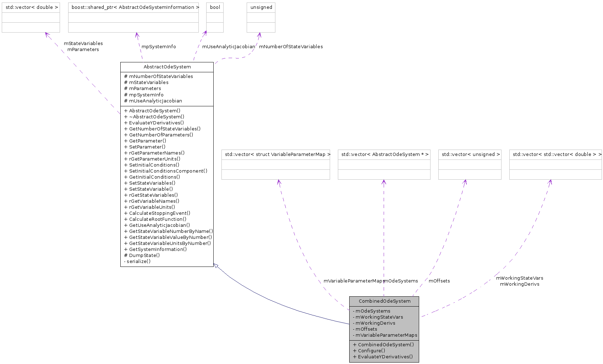Image resolution: width=603 pixels, height=364 pixels.
Task: Click + SetInitialConditionsComponent() method
Action: (166, 171)
